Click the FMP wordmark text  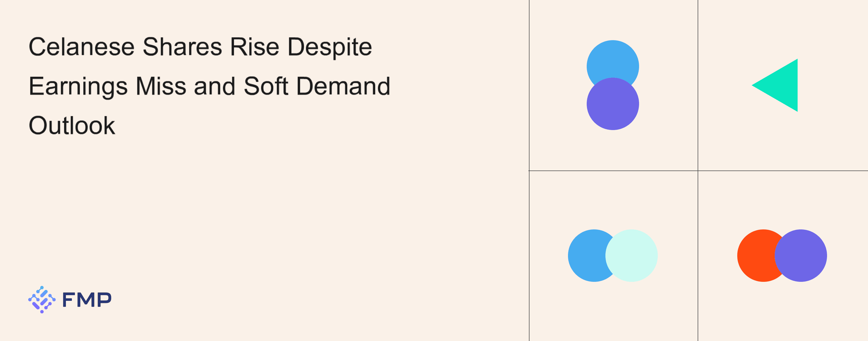click(x=87, y=300)
